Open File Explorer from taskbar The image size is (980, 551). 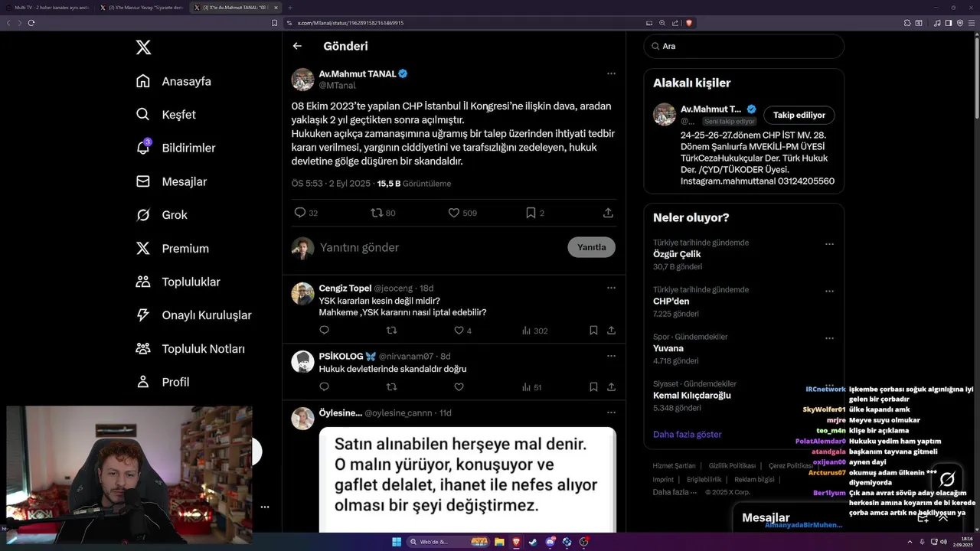point(499,542)
